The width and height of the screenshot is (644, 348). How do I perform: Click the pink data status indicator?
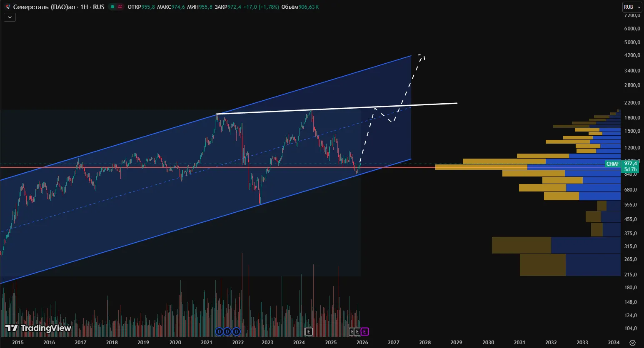tap(120, 7)
